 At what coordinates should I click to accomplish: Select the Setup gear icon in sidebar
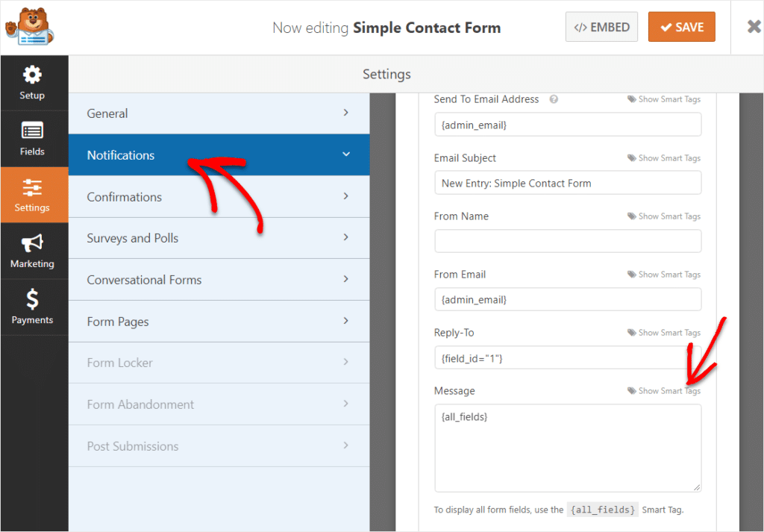[32, 75]
